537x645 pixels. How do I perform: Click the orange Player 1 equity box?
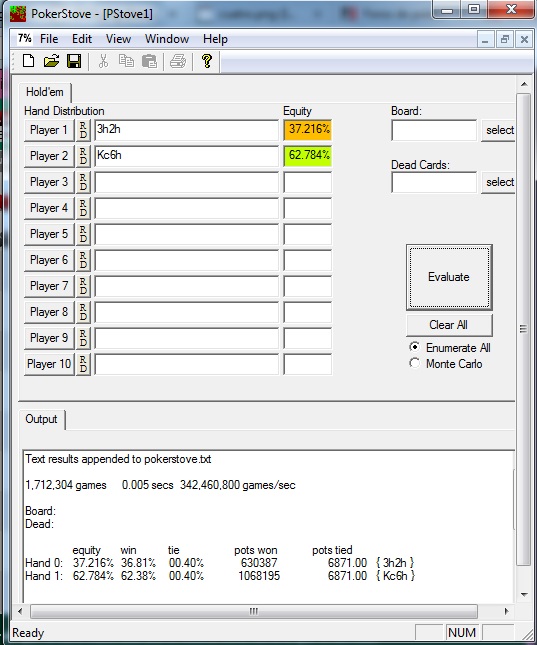point(307,130)
